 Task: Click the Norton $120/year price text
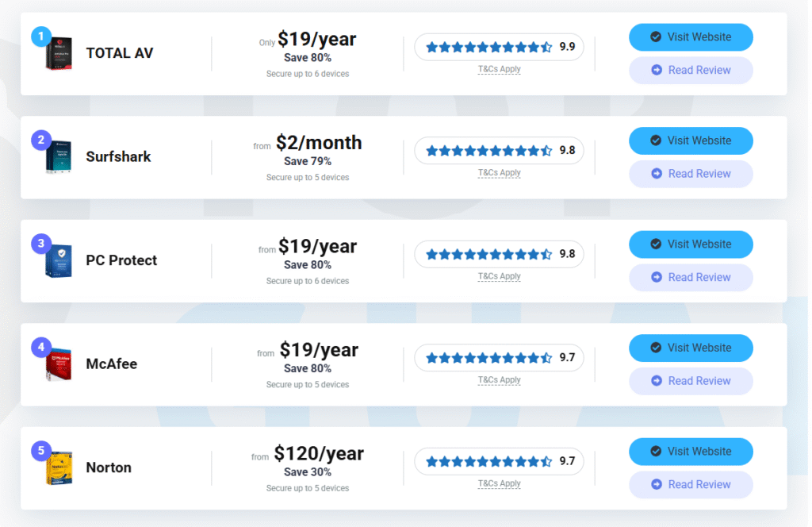pyautogui.click(x=319, y=454)
